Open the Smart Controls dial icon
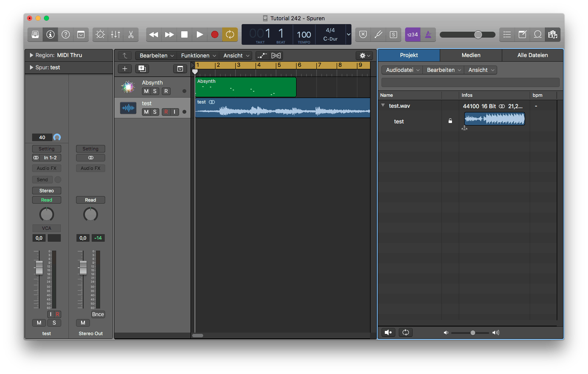588x374 pixels. point(100,35)
